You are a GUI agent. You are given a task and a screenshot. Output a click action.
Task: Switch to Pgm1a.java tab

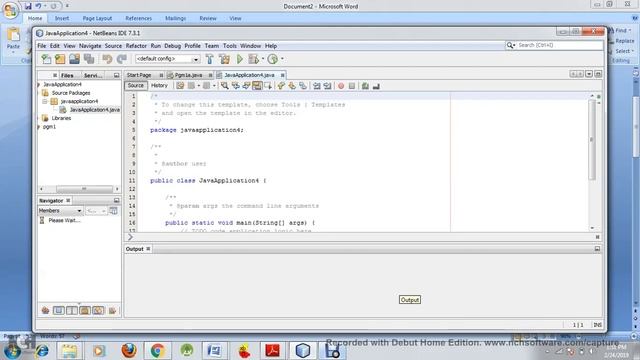tap(189, 75)
